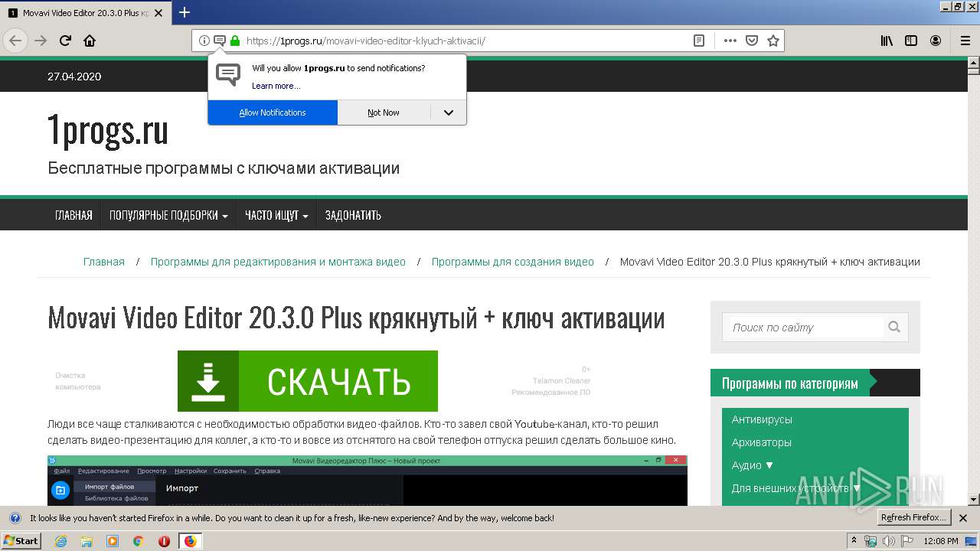
Task: Open the Firefox home page
Action: pos(90,41)
